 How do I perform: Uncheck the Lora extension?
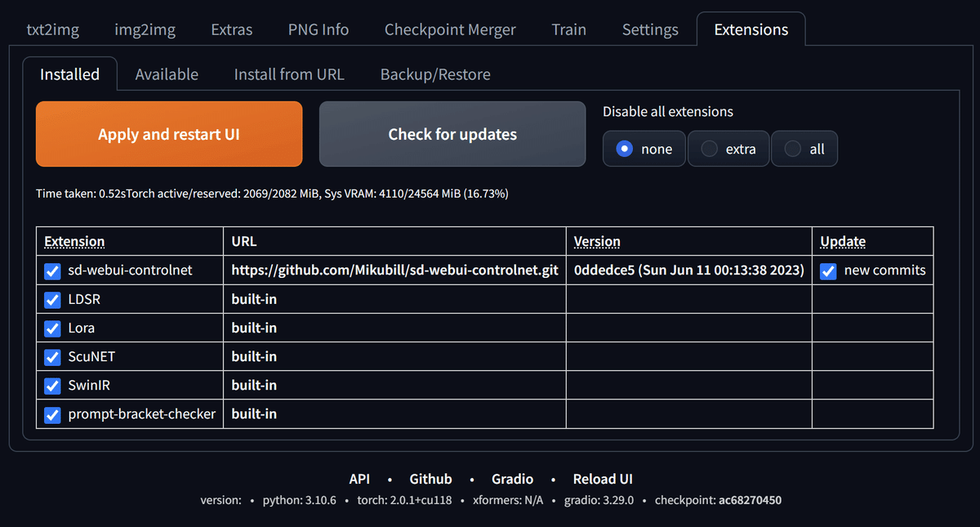(51, 328)
